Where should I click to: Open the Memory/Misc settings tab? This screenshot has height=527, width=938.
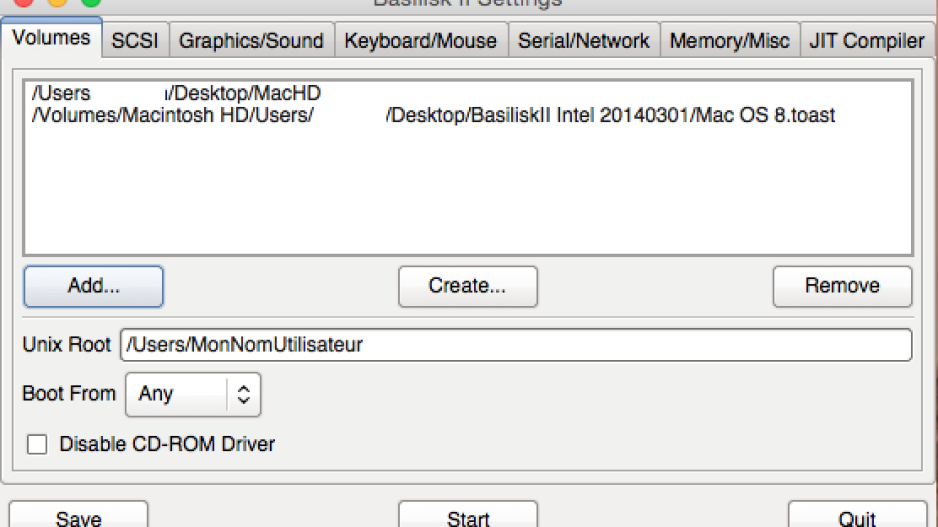click(x=729, y=41)
